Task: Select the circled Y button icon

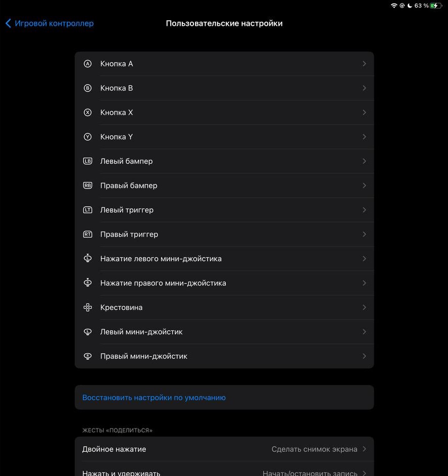Action: 87,137
